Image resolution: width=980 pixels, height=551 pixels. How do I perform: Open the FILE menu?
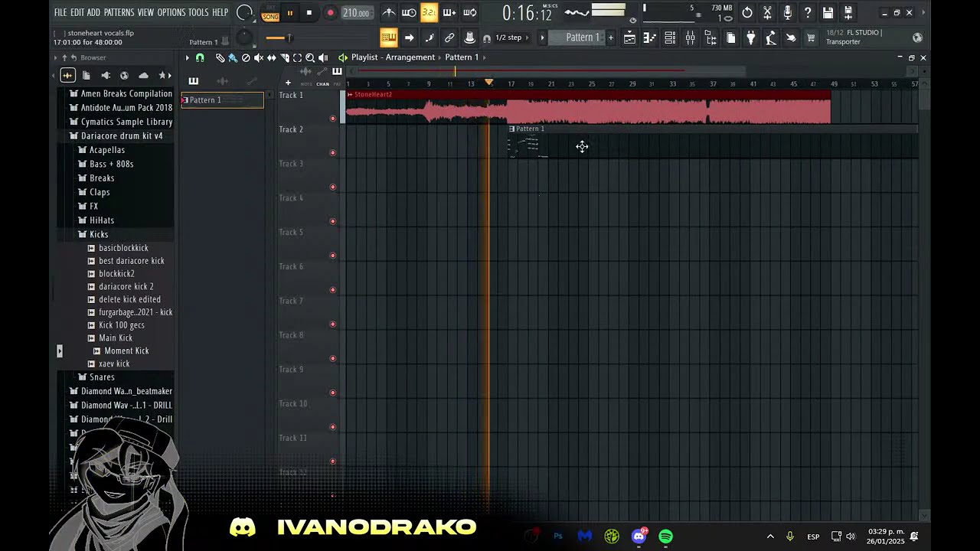[60, 12]
